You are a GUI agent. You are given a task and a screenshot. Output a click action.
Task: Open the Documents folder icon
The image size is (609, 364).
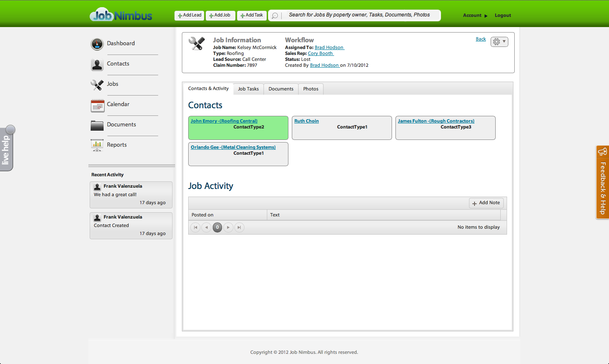97,126
